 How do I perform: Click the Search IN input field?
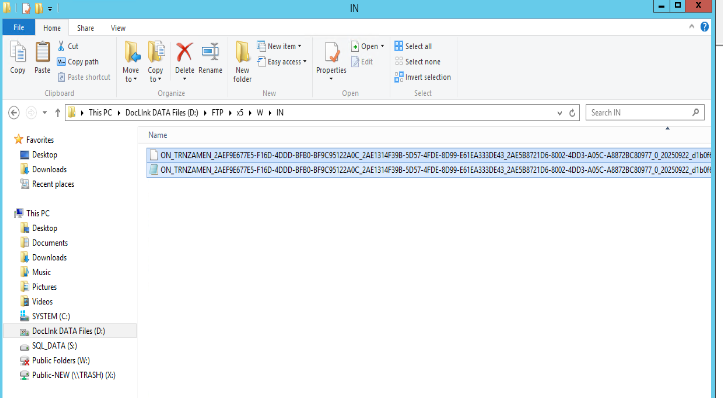[645, 113]
